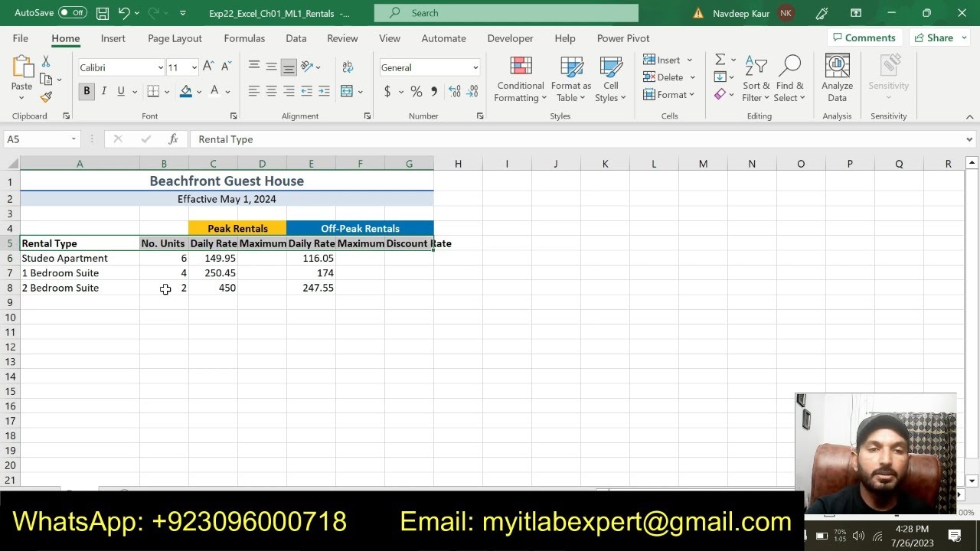Click Increase Decimal icon

(x=455, y=91)
